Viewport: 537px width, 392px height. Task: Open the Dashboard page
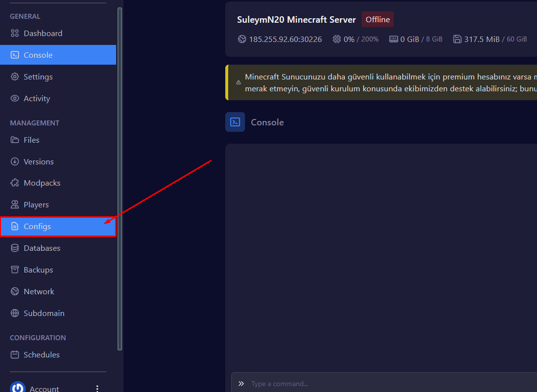[58, 33]
